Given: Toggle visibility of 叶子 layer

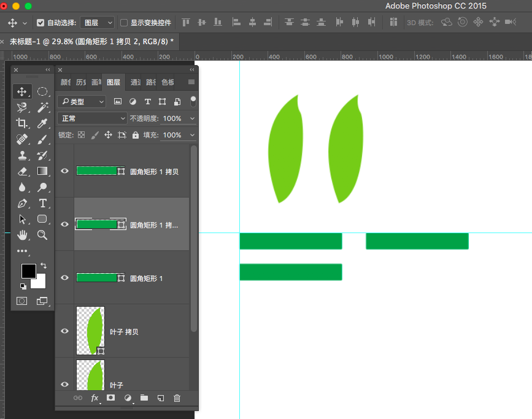Looking at the screenshot, I should tap(64, 384).
